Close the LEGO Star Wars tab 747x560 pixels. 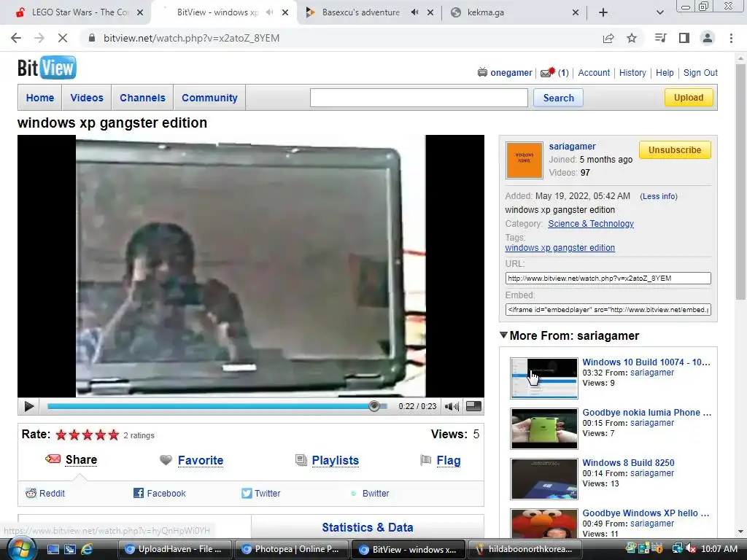tap(140, 12)
